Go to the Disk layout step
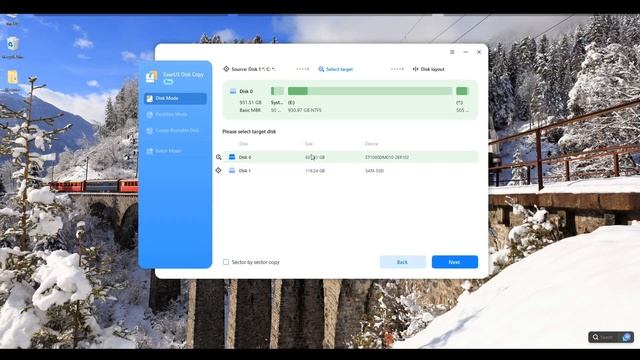The width and height of the screenshot is (640, 360). pos(429,69)
